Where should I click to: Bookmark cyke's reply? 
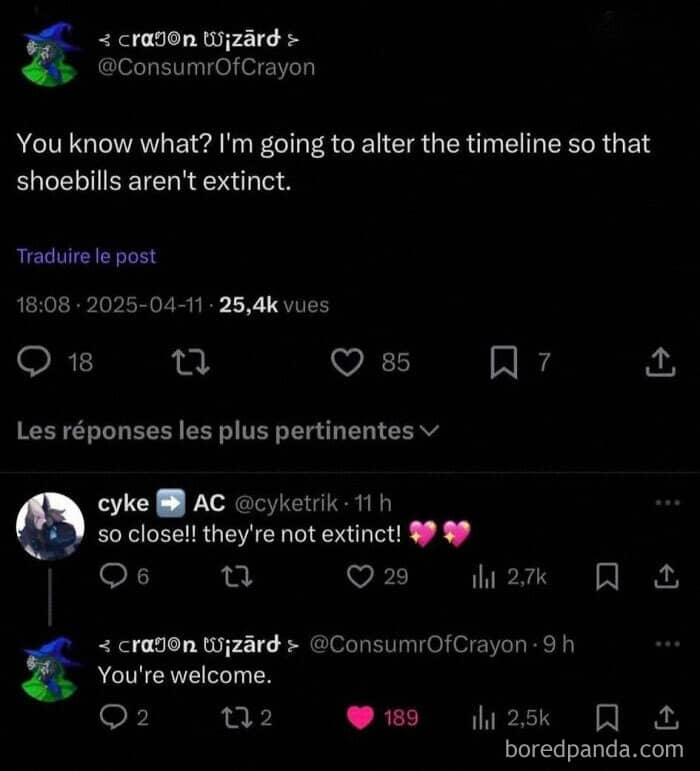(x=607, y=577)
